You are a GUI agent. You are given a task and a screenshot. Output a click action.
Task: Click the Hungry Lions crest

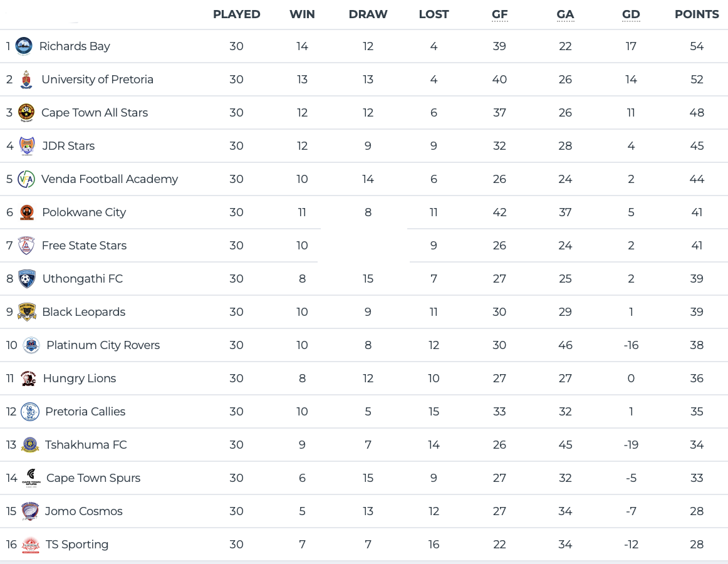[28, 379]
